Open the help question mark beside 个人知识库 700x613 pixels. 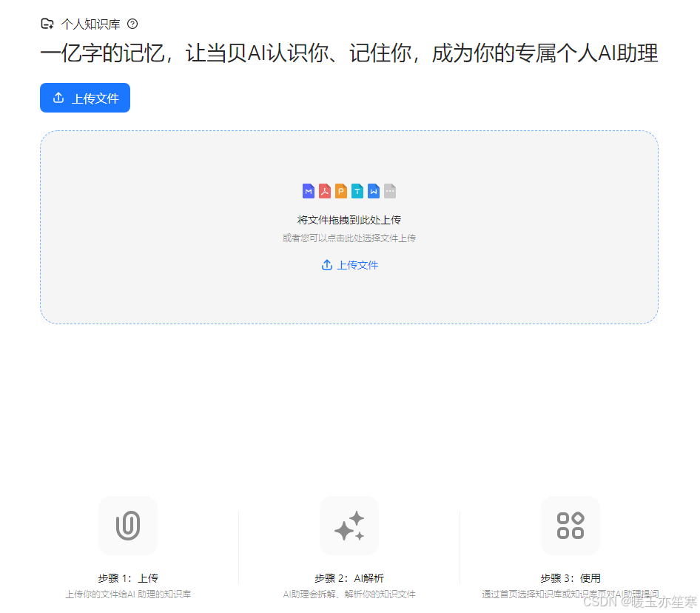pos(132,24)
